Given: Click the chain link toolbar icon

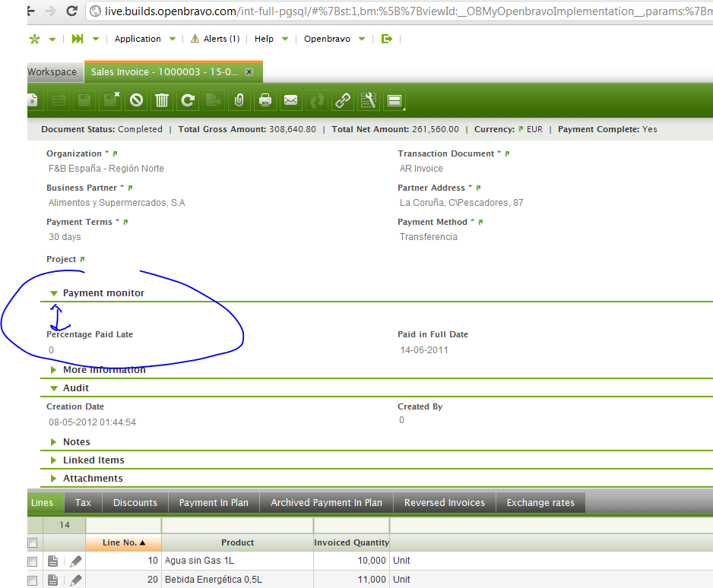Looking at the screenshot, I should (343, 100).
